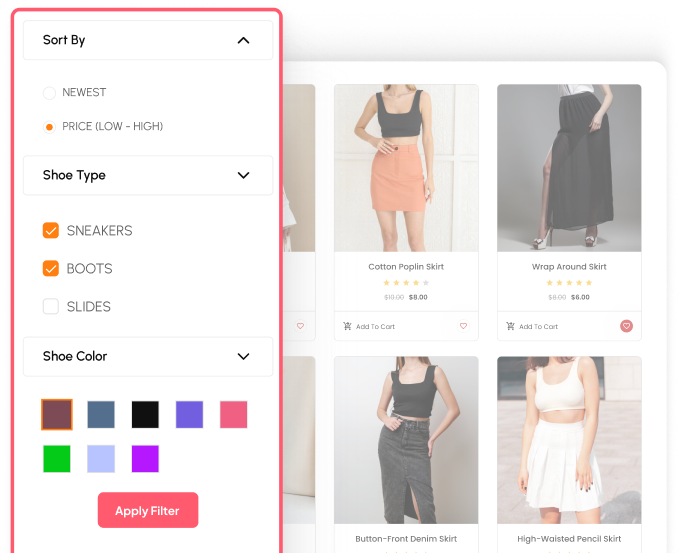Uncheck the BOOTS checkbox
The height and width of the screenshot is (553, 684).
[51, 268]
